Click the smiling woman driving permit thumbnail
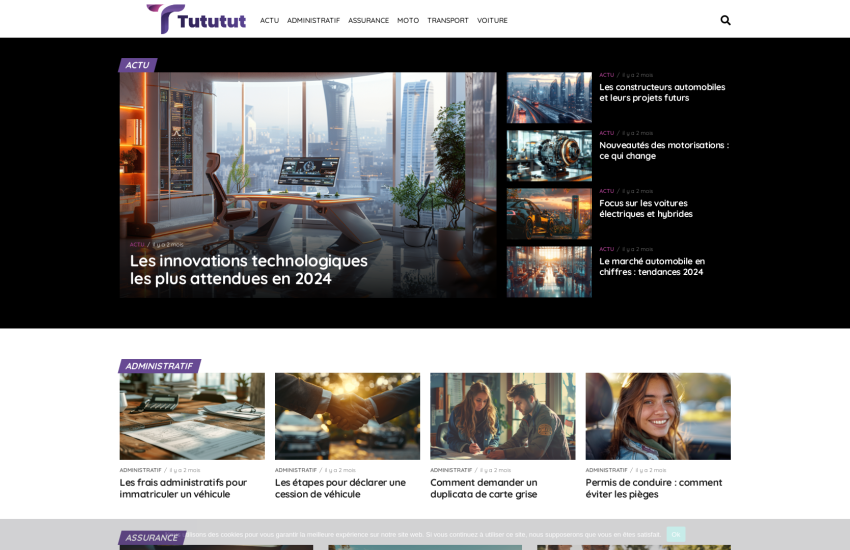This screenshot has width=850, height=550. pos(657,416)
